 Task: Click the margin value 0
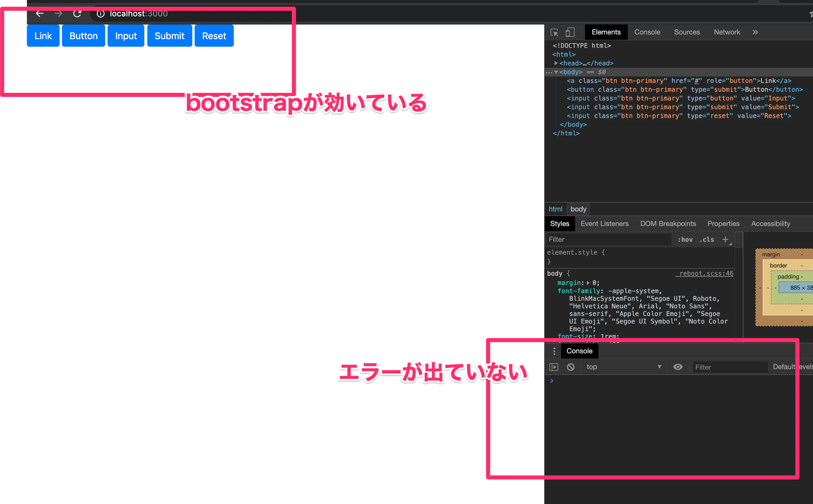(x=594, y=283)
